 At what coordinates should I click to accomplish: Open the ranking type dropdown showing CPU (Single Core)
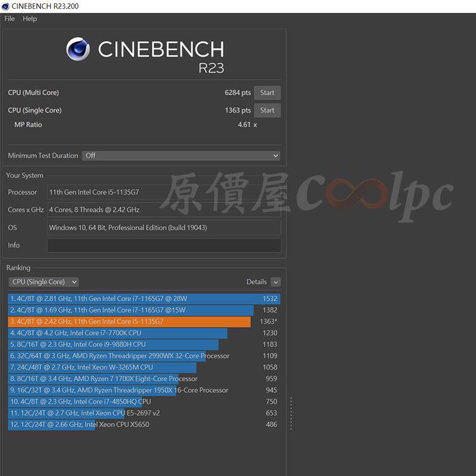tap(43, 282)
